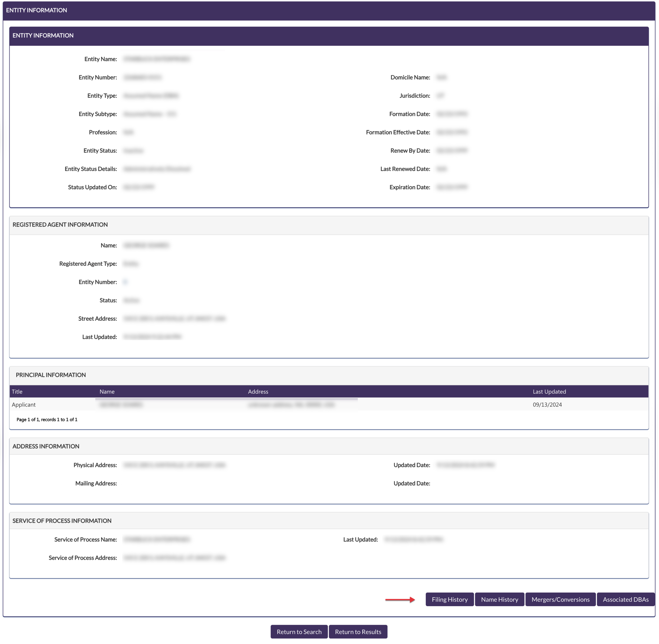The height and width of the screenshot is (644, 659).
Task: View Mergers/Conversions records
Action: pyautogui.click(x=560, y=599)
